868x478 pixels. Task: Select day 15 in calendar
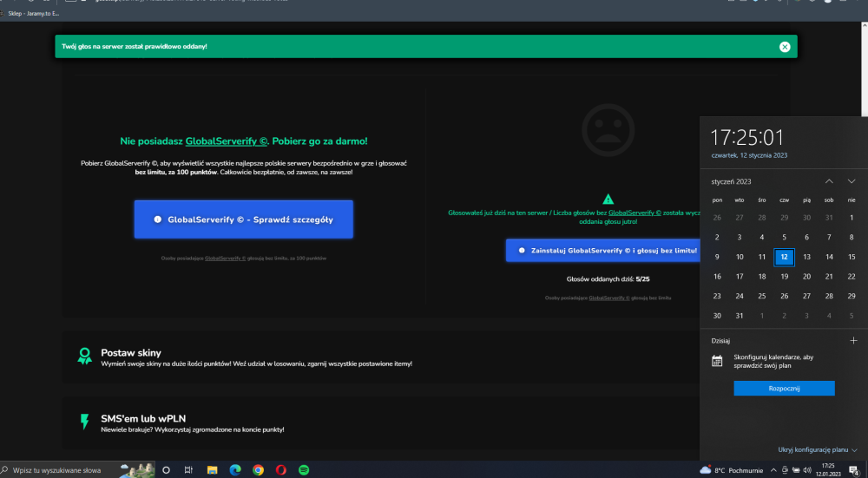pos(852,257)
